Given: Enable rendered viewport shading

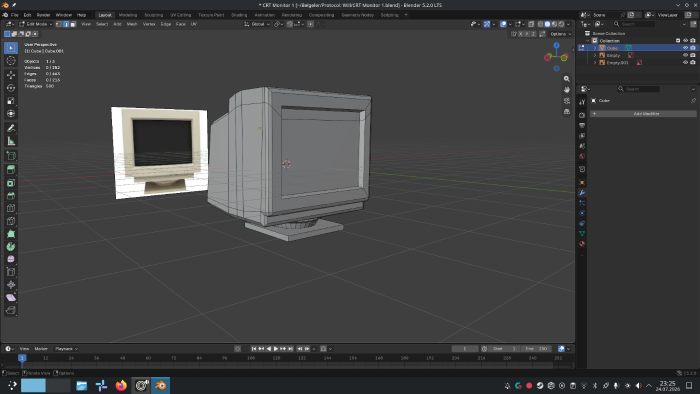Looking at the screenshot, I should coord(561,24).
